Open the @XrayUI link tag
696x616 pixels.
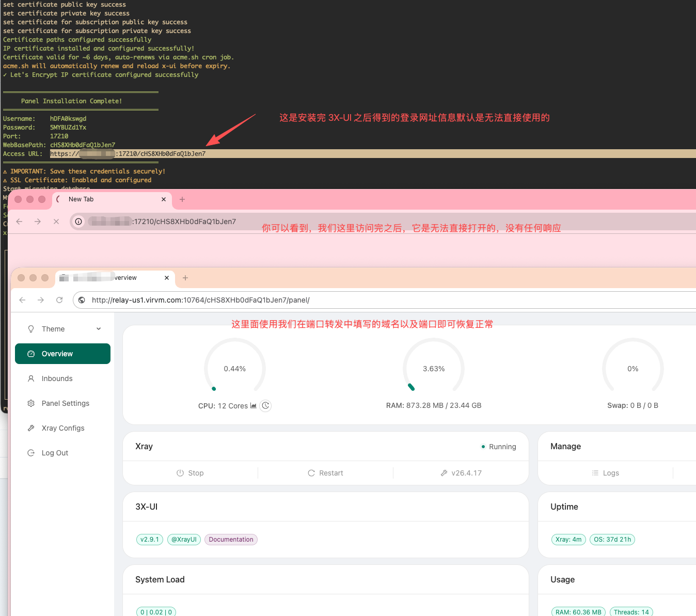coord(184,540)
